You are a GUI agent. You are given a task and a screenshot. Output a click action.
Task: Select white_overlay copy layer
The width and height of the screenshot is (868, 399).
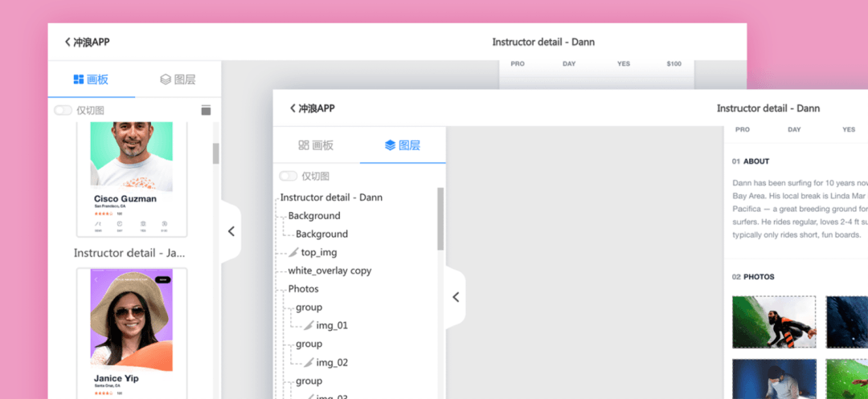tap(330, 271)
